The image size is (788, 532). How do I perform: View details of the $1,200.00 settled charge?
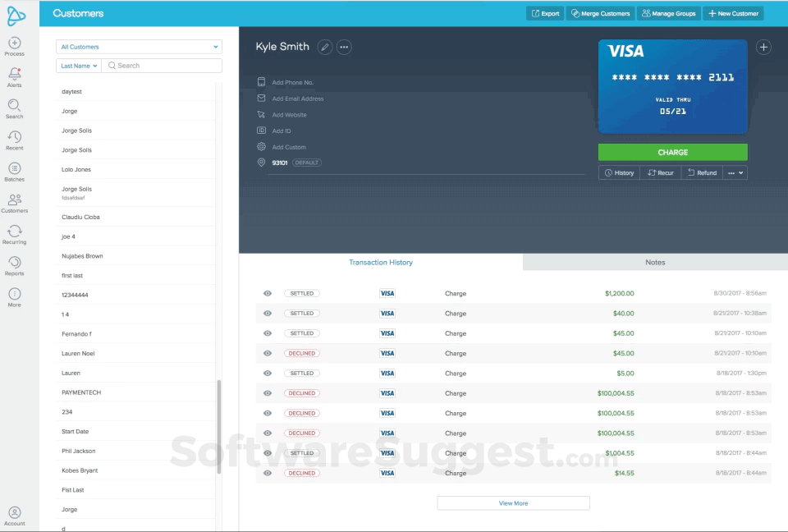click(x=267, y=293)
